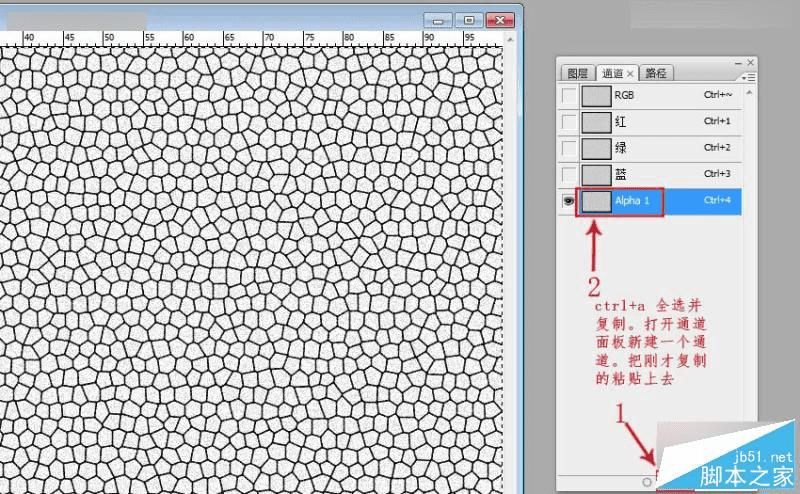Load channel as selection via circle icon
The width and height of the screenshot is (800, 494).
pos(647,482)
